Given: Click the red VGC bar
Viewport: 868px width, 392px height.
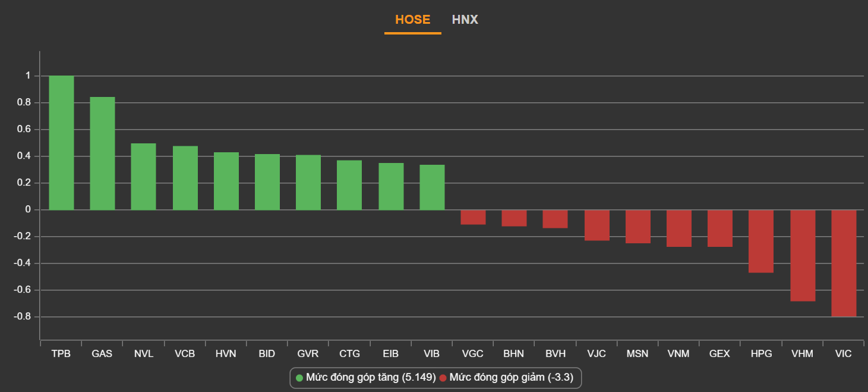Looking at the screenshot, I should click(x=473, y=217).
